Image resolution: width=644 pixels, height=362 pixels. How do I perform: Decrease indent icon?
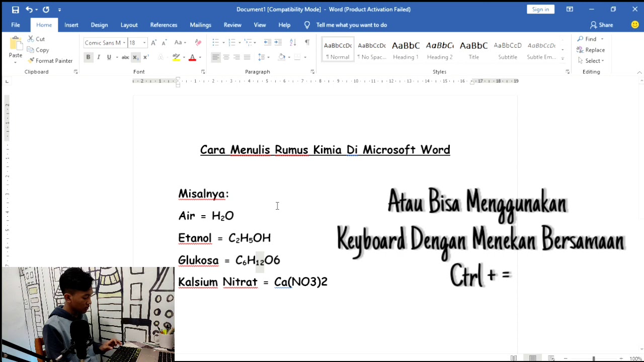coord(268,43)
